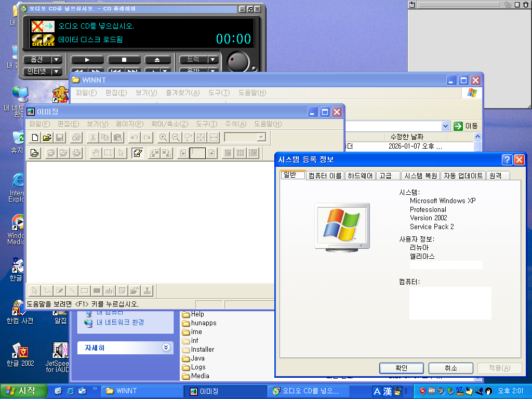The image size is (532, 399).
Task: Click the New blank document icon in Imaging
Action: [35, 138]
